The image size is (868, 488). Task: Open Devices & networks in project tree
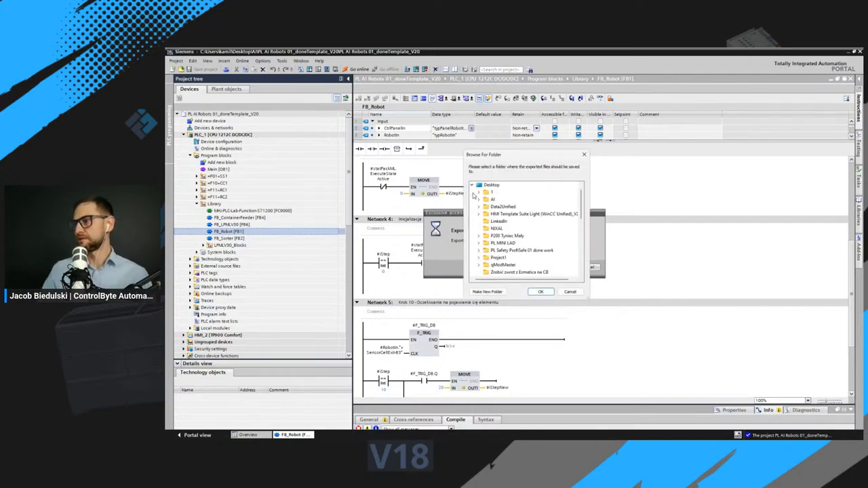213,127
